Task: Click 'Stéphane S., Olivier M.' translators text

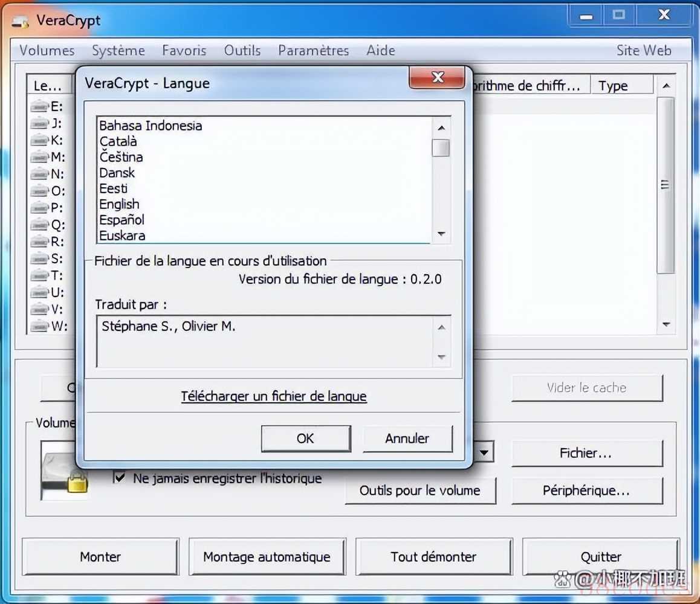Action: point(168,326)
